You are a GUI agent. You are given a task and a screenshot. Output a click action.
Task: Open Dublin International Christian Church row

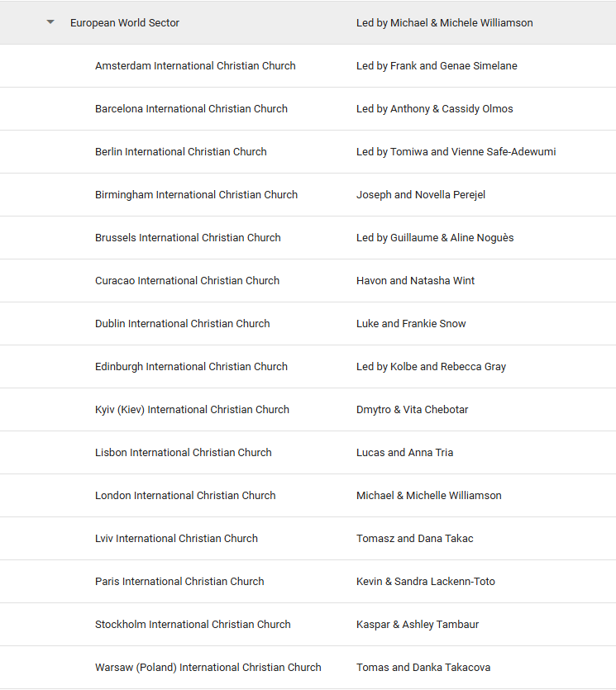pyautogui.click(x=182, y=324)
